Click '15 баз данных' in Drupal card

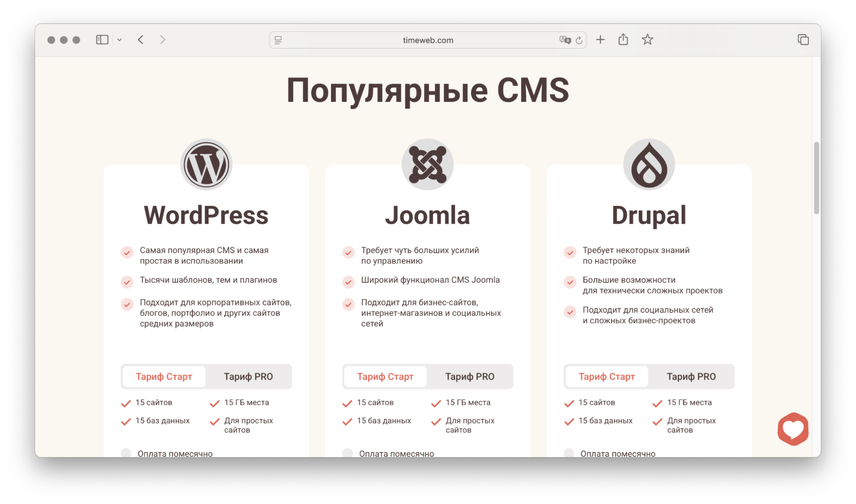tap(605, 421)
